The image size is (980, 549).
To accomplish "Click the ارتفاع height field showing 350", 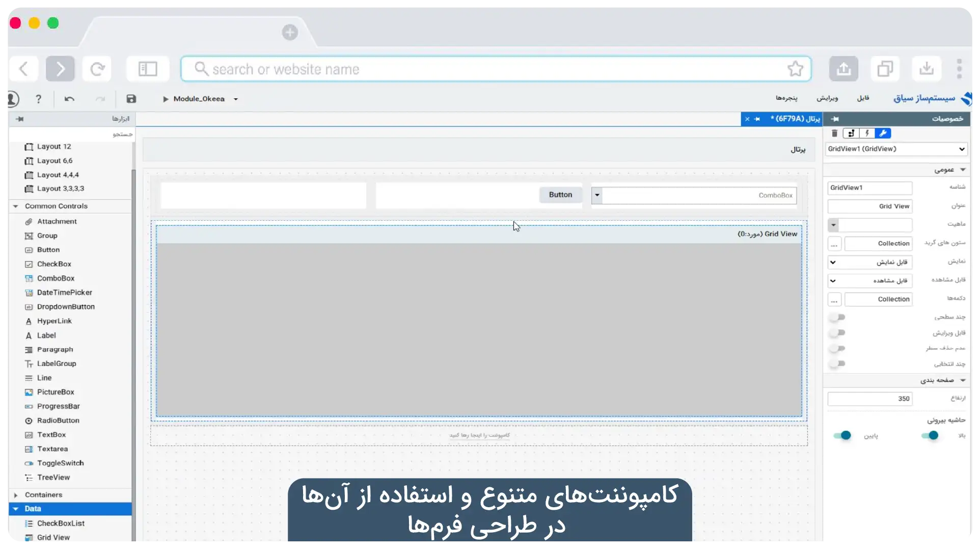I will (x=869, y=399).
